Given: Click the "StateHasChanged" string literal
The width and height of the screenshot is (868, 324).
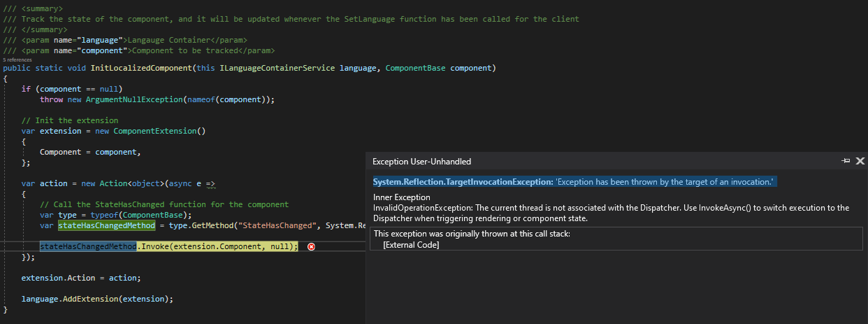Looking at the screenshot, I should click(x=280, y=225).
